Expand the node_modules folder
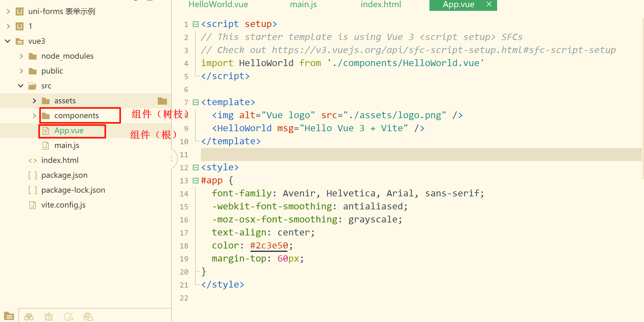 coord(21,56)
